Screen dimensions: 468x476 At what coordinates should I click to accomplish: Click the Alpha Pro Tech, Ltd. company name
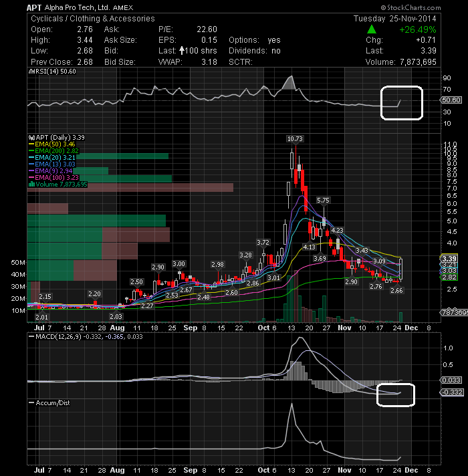(77, 7)
